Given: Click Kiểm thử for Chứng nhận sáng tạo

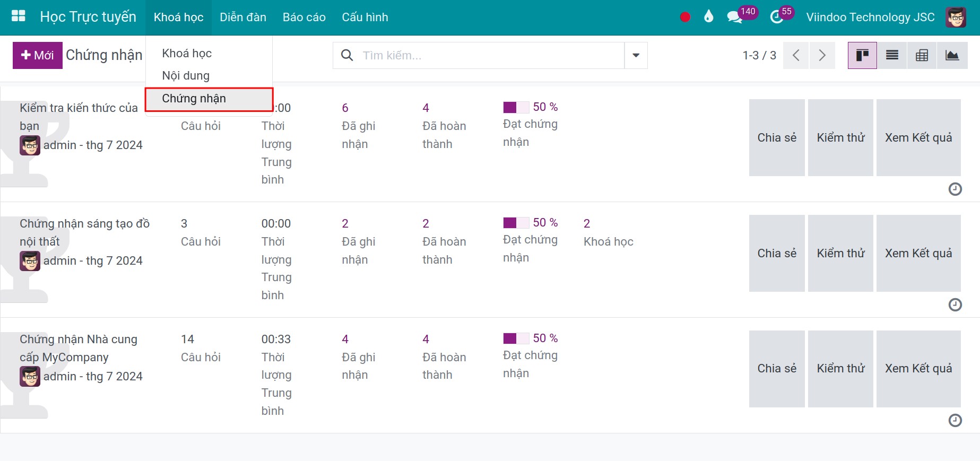Looking at the screenshot, I should point(840,253).
